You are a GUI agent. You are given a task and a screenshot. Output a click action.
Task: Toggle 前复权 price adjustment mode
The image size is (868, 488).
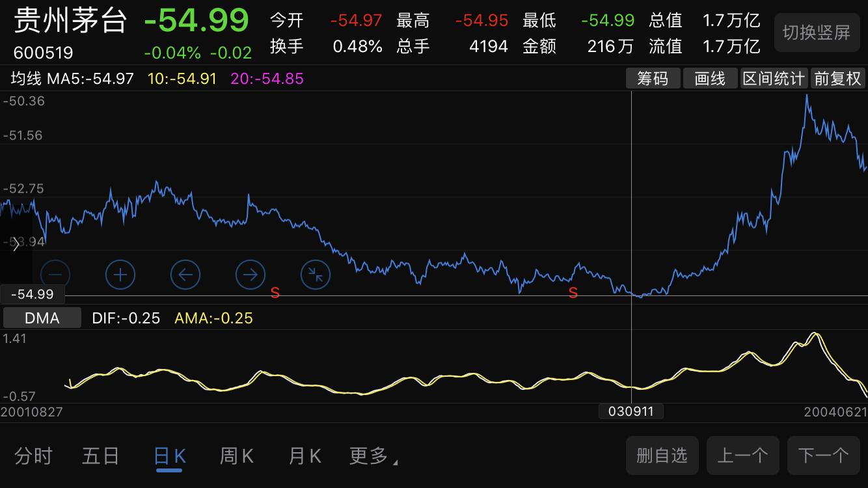837,78
